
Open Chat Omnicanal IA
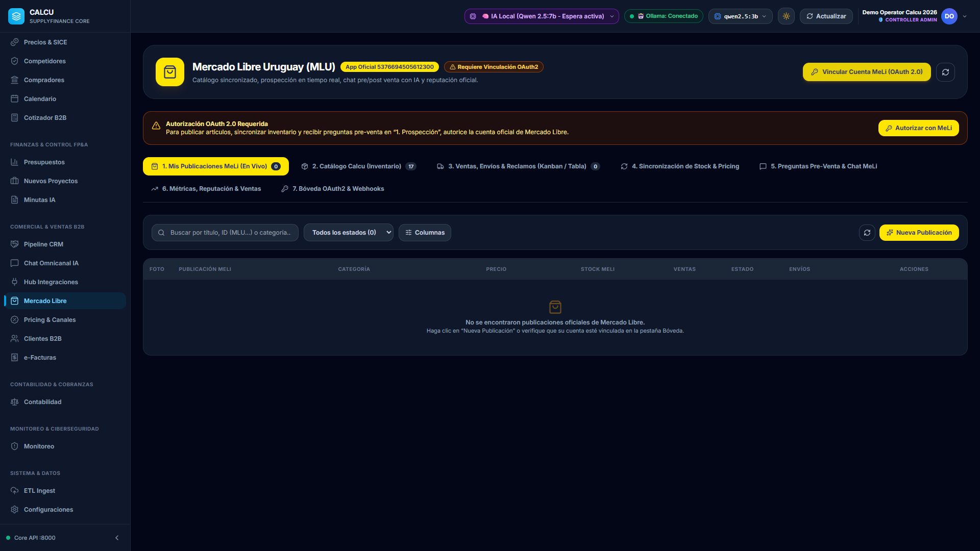(x=65, y=263)
